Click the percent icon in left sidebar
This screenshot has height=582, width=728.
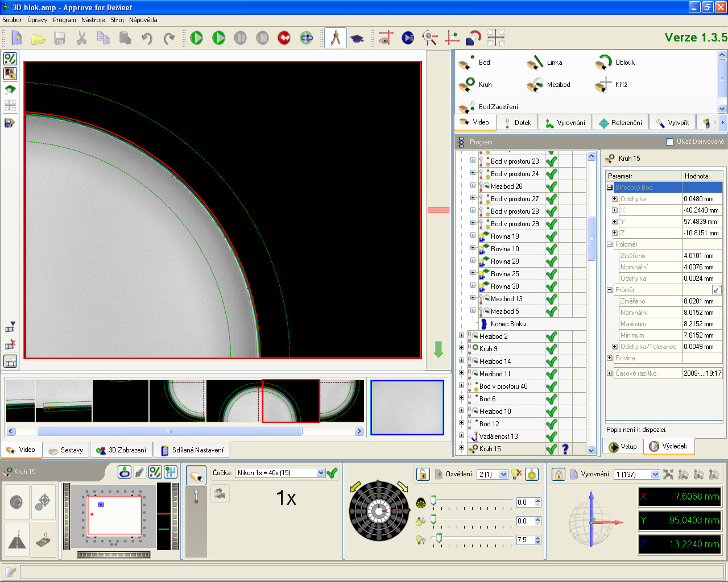point(10,59)
